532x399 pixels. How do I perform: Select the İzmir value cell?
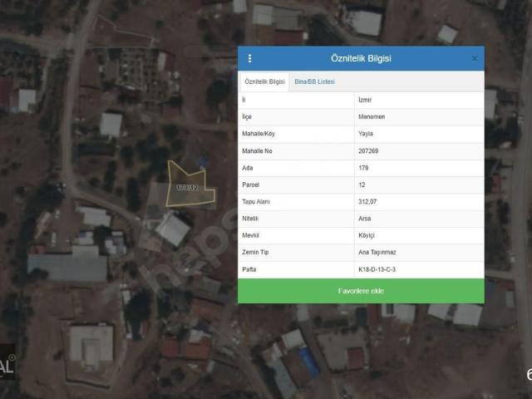pos(419,100)
